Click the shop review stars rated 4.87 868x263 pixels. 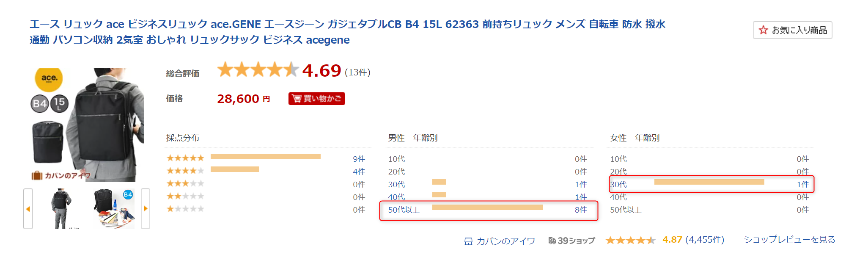pyautogui.click(x=630, y=240)
